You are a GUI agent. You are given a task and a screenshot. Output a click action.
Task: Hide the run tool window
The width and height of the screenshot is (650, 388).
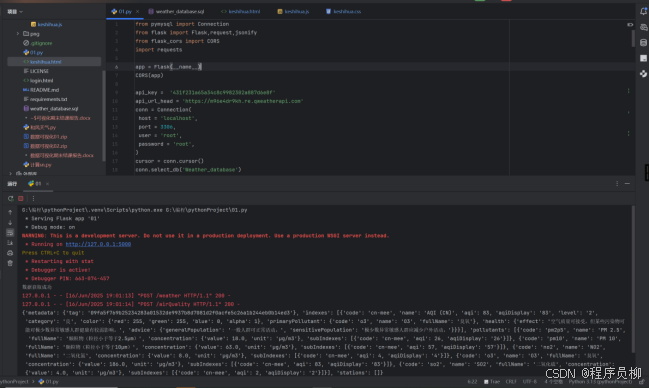click(627, 184)
